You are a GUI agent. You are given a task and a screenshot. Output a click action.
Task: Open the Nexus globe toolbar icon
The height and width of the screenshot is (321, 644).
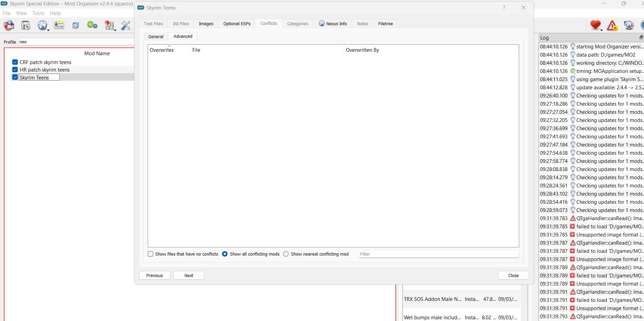pos(42,25)
